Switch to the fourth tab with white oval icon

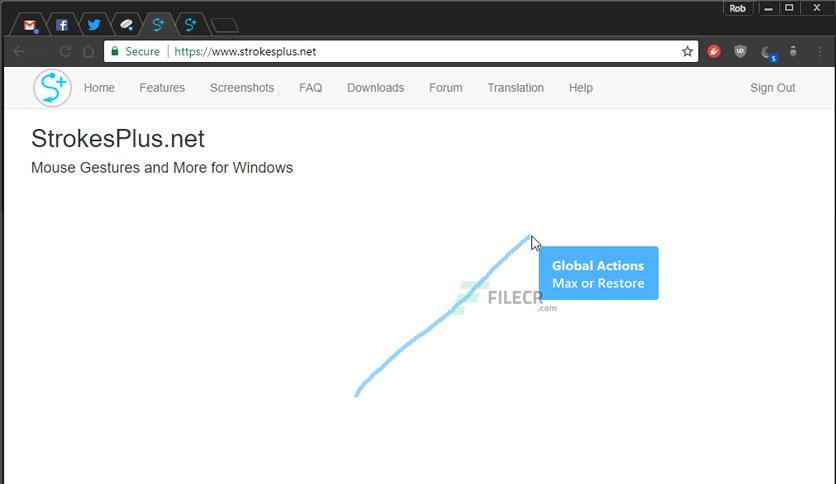pyautogui.click(x=126, y=25)
